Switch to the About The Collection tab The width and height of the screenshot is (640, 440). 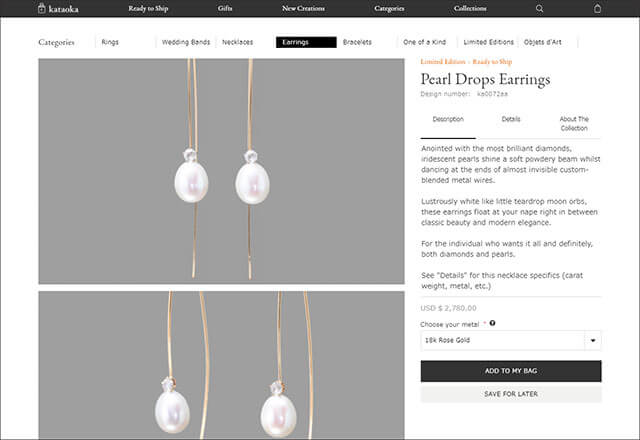pyautogui.click(x=574, y=123)
